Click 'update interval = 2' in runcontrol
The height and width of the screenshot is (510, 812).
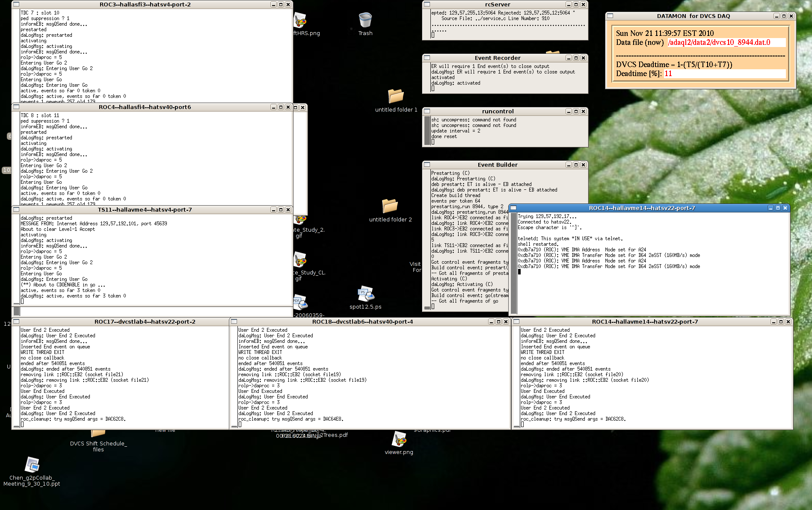point(456,131)
